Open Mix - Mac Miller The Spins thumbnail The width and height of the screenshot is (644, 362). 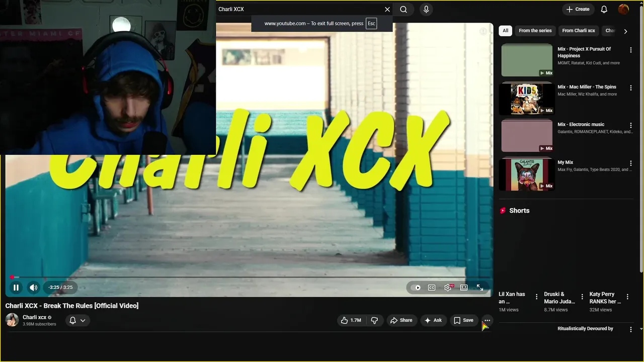coord(527,98)
